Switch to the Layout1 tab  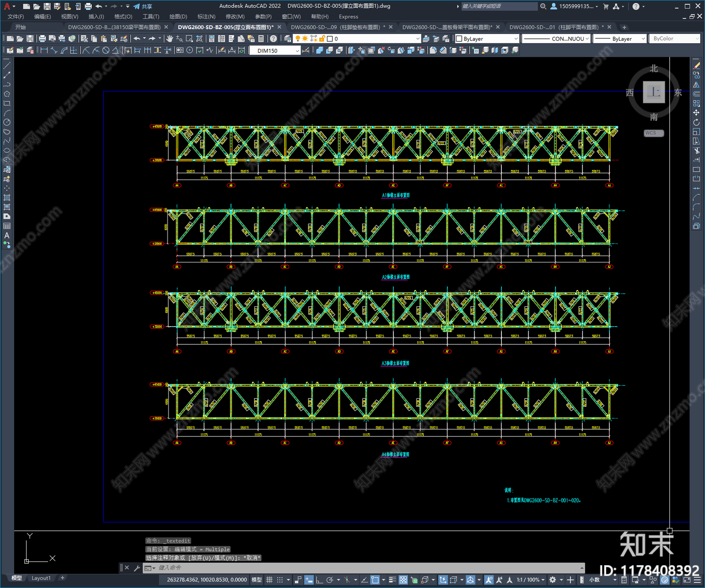(x=41, y=578)
